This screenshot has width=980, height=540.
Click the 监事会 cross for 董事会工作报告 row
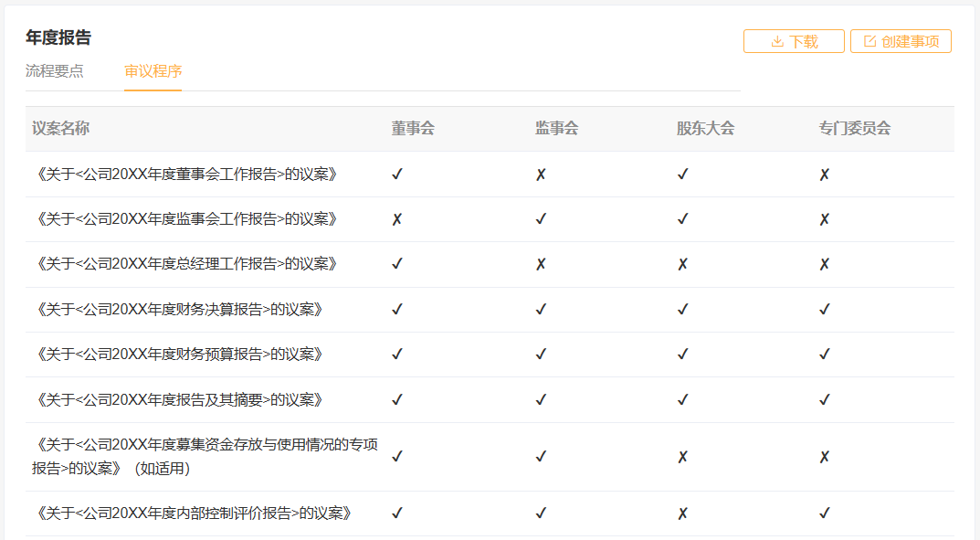pyautogui.click(x=541, y=175)
